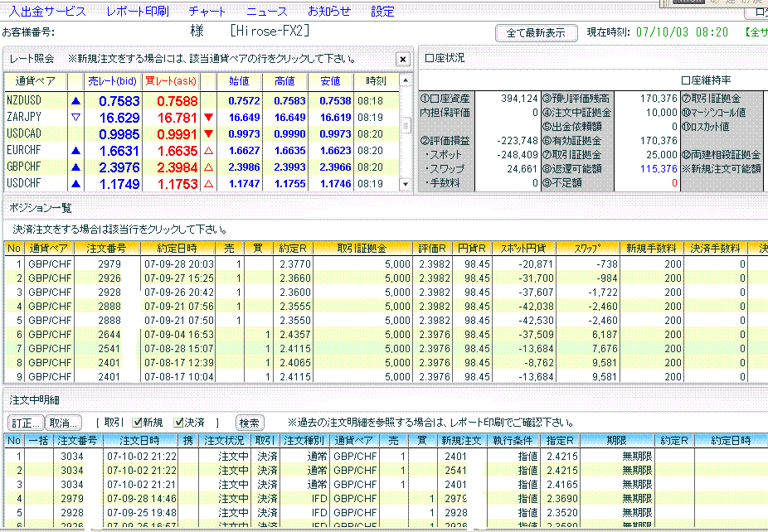Open the お知らせ menu
This screenshot has height=532, width=768.
pos(329,12)
